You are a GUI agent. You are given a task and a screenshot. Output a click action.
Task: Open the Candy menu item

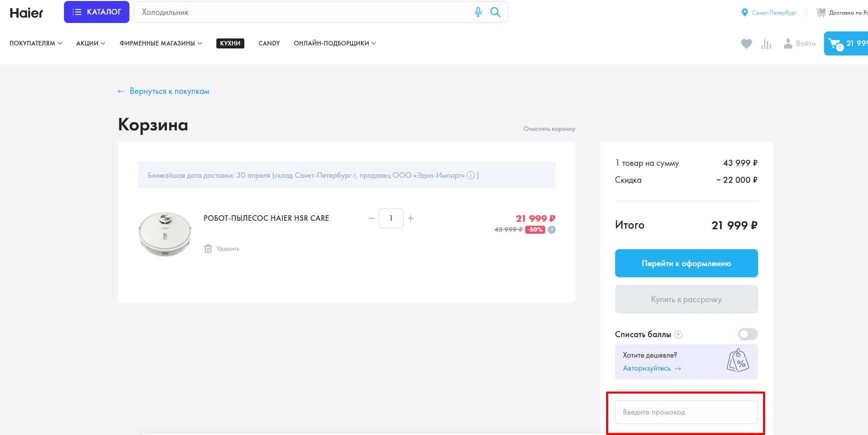269,43
